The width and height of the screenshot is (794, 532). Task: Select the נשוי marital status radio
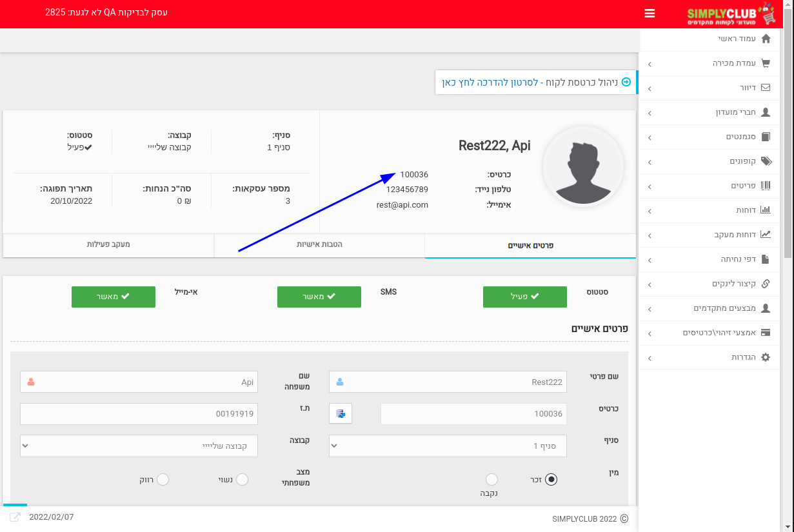pyautogui.click(x=243, y=480)
